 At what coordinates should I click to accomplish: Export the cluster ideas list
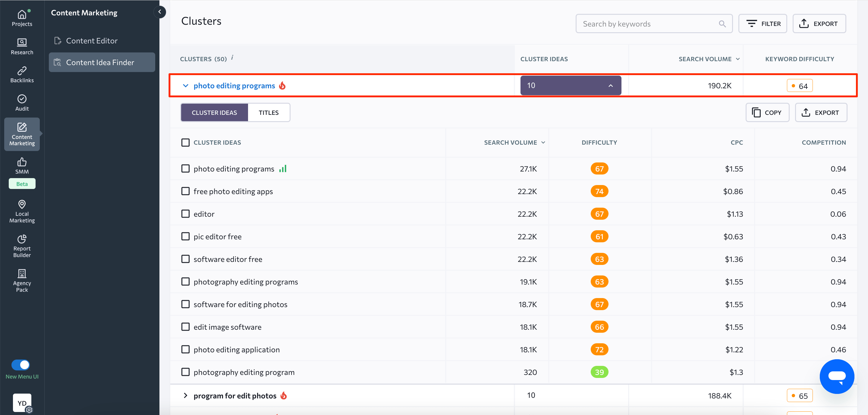click(x=821, y=112)
